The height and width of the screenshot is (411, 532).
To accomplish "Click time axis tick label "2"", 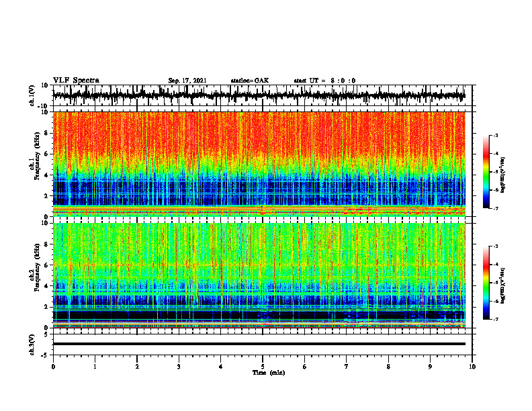I will (137, 367).
